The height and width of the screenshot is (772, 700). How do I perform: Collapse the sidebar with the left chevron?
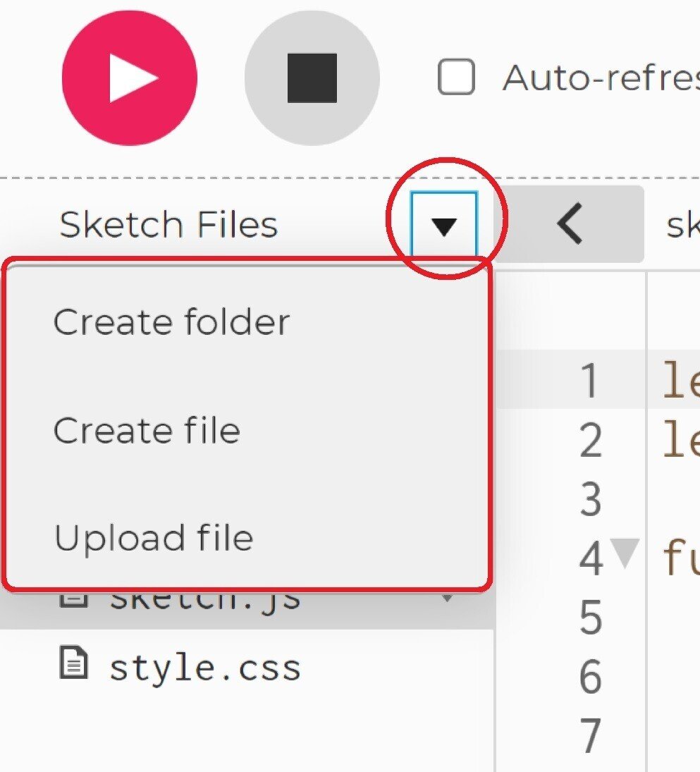pos(570,226)
